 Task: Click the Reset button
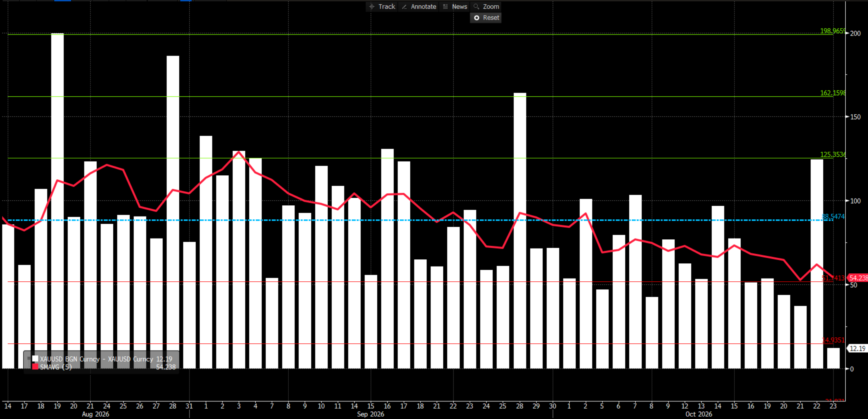[486, 18]
